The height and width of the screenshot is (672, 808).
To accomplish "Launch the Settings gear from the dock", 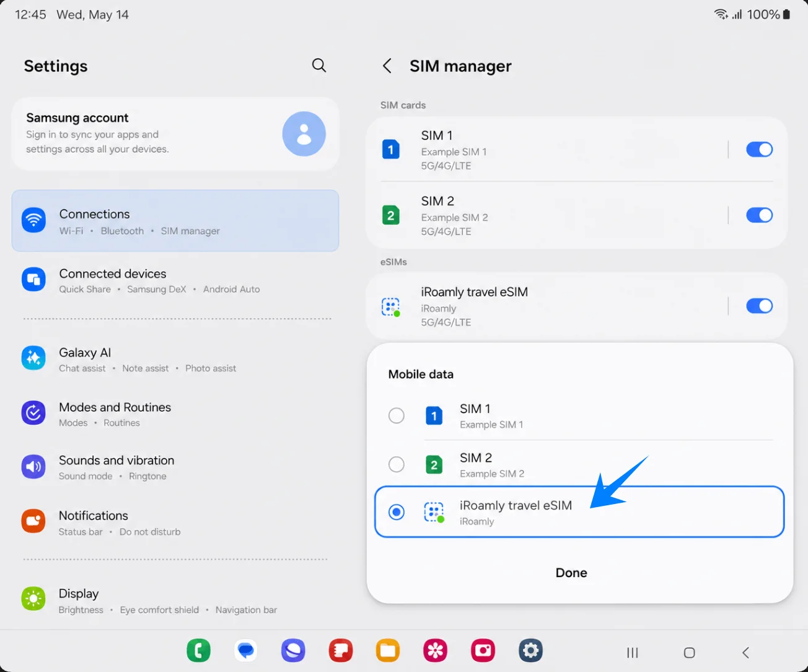I will coord(530,651).
